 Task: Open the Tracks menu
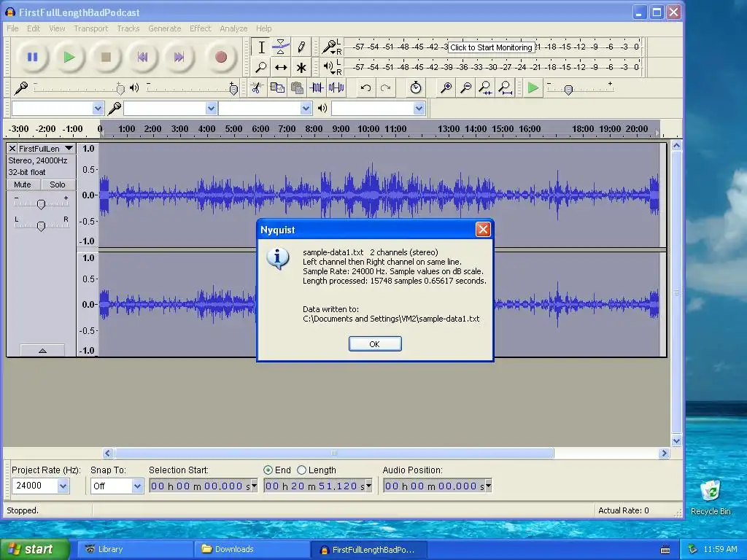[128, 28]
